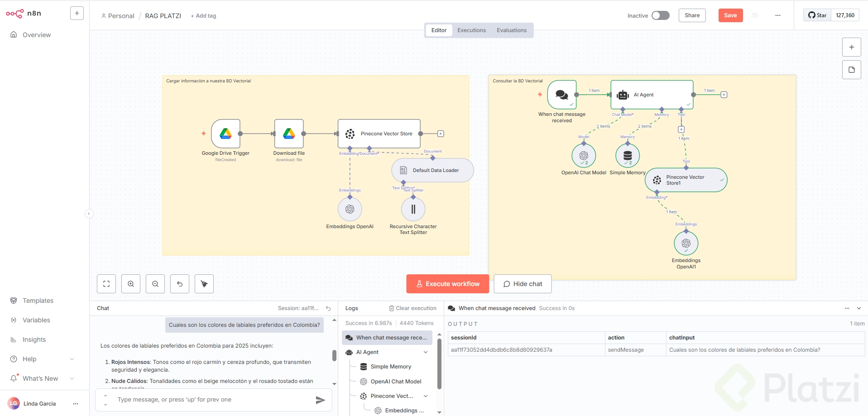Collapse the Pinecone Vect... log entry chevron
The height and width of the screenshot is (416, 868).
[426, 396]
